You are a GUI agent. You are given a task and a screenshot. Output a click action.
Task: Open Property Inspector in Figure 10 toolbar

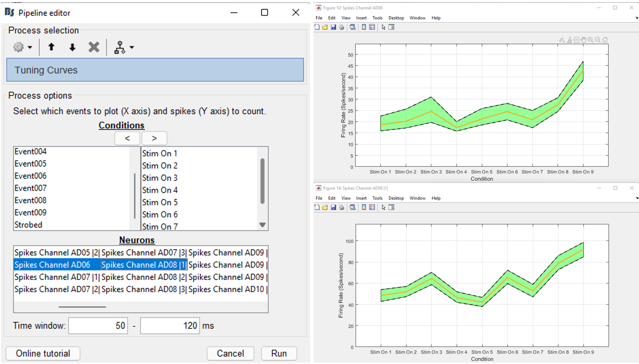tap(392, 27)
